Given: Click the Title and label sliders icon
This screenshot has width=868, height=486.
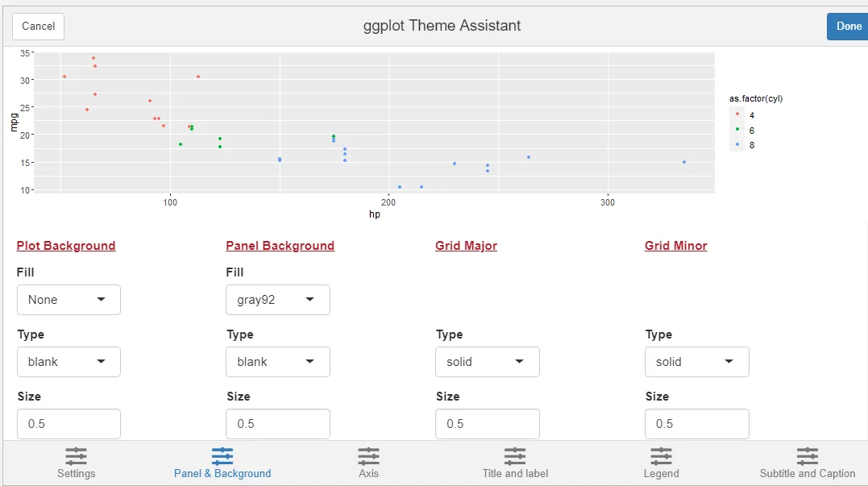Looking at the screenshot, I should pyautogui.click(x=515, y=456).
